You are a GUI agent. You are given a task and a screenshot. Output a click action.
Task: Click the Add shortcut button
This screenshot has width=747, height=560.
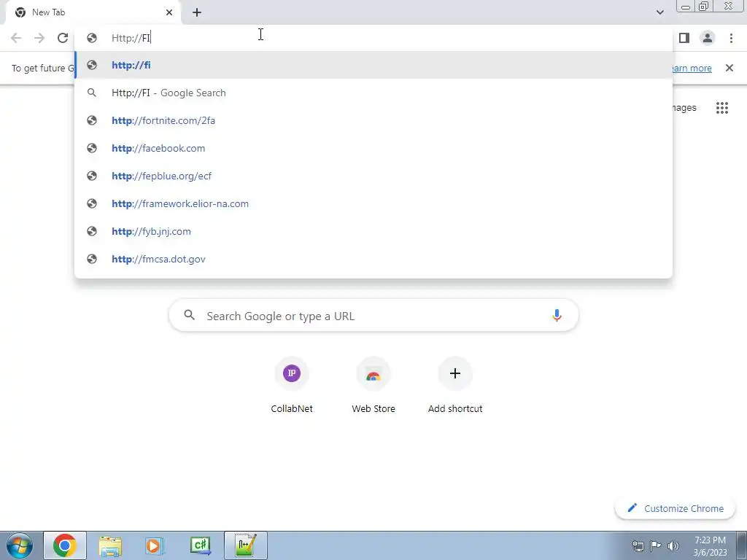pyautogui.click(x=455, y=386)
